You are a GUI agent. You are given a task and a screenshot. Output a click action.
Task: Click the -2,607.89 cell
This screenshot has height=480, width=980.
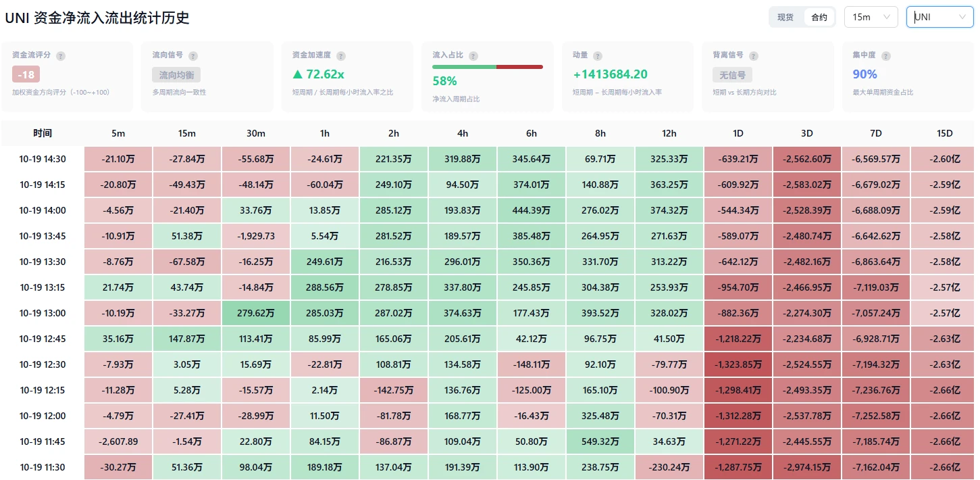(x=118, y=441)
